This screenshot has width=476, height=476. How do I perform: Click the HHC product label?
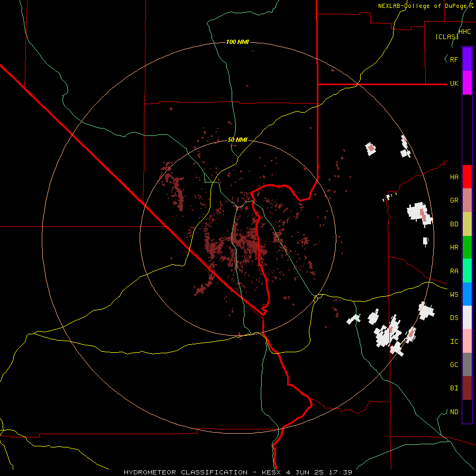click(x=465, y=32)
